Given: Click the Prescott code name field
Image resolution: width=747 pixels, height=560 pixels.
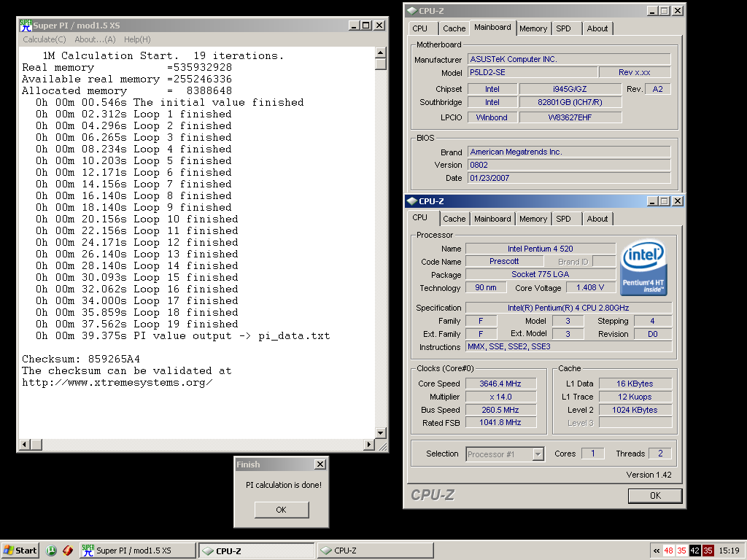Looking at the screenshot, I should pos(504,262).
